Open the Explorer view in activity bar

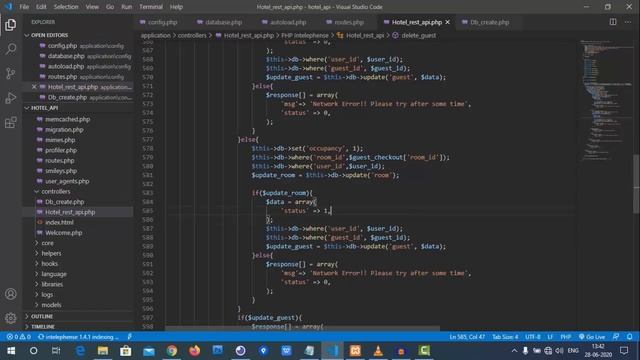[x=11, y=25]
